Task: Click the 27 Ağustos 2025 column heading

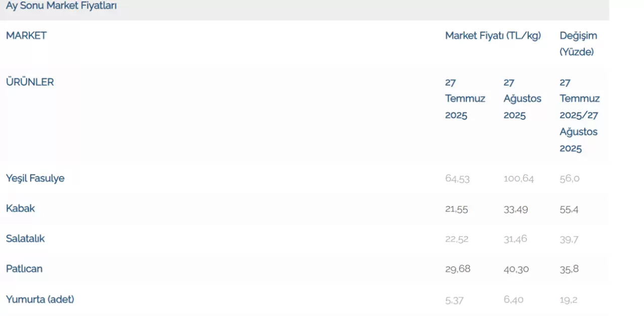Action: (x=523, y=99)
